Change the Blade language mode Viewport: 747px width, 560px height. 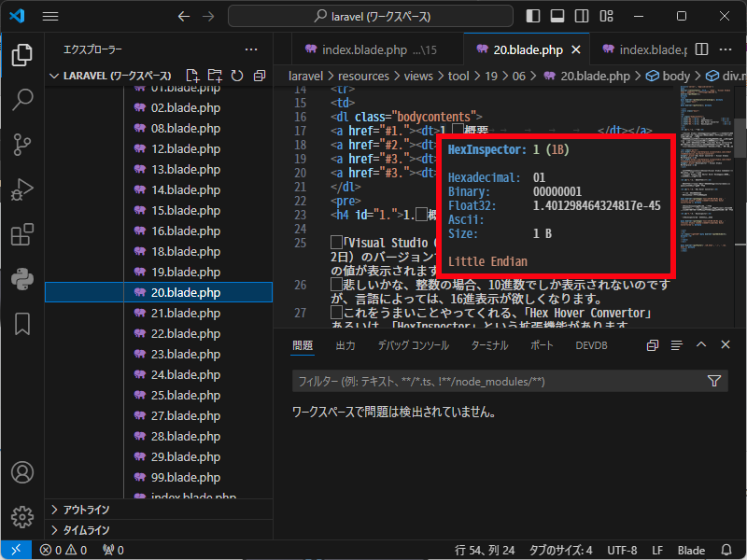pos(691,550)
